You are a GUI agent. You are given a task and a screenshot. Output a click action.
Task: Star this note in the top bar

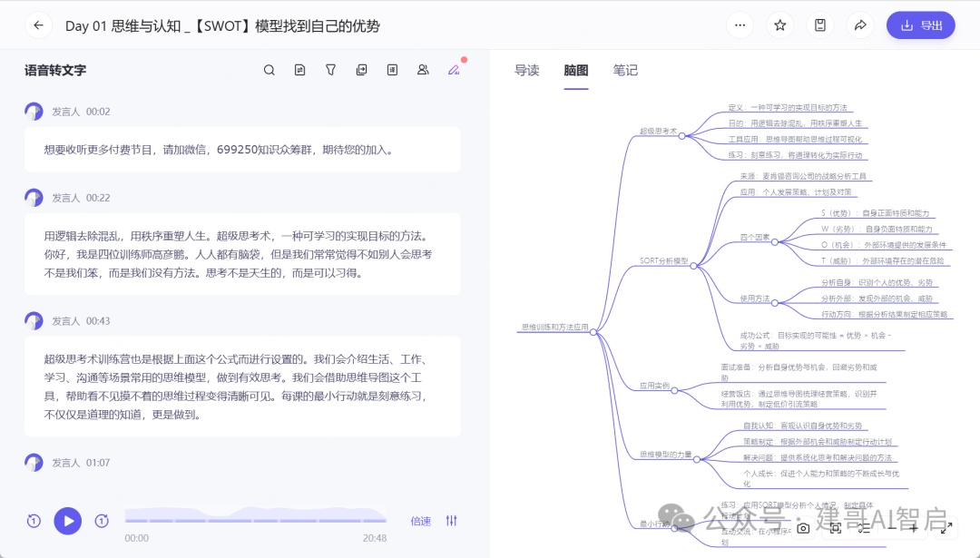[x=779, y=24]
